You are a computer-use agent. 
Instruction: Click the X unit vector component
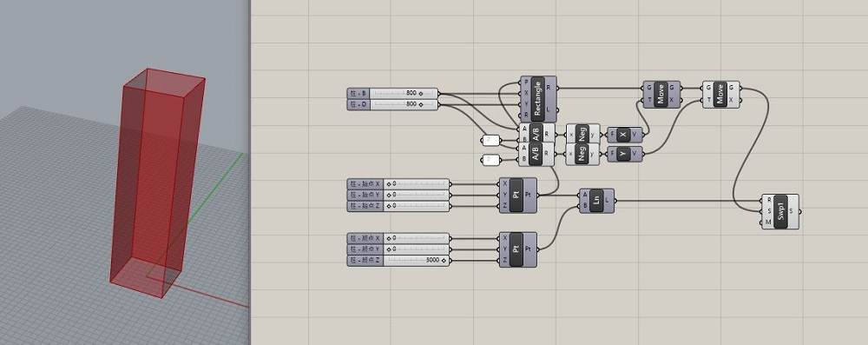click(624, 134)
